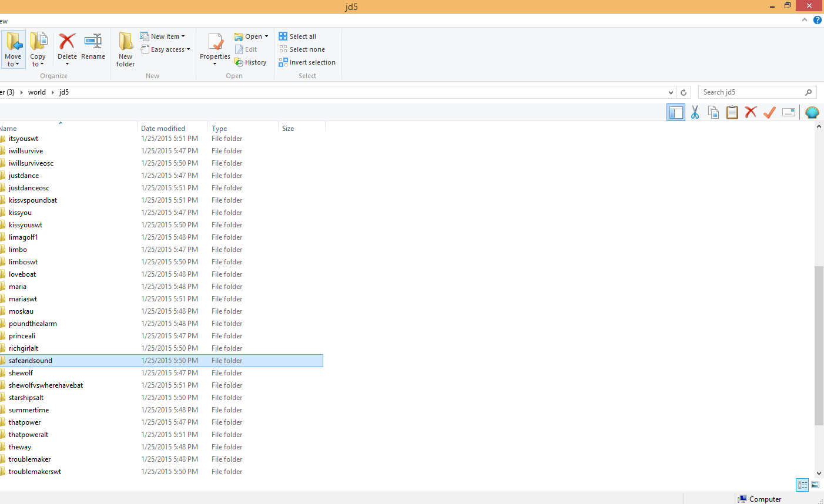824x504 pixels.
Task: Select the iwillsurvive folder
Action: pos(26,151)
